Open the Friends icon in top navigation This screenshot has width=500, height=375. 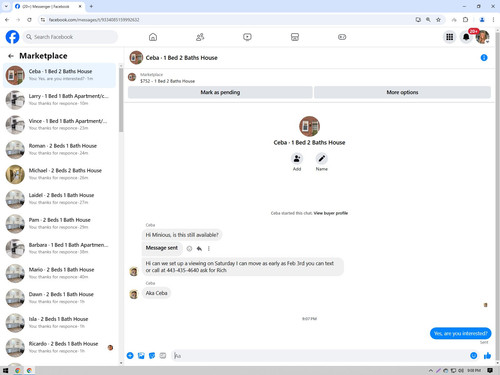click(x=200, y=37)
